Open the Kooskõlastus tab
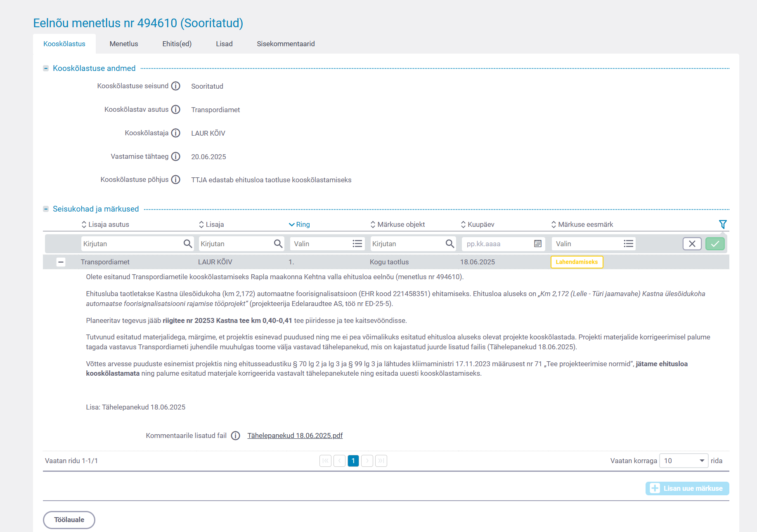The height and width of the screenshot is (532, 757). pos(64,44)
